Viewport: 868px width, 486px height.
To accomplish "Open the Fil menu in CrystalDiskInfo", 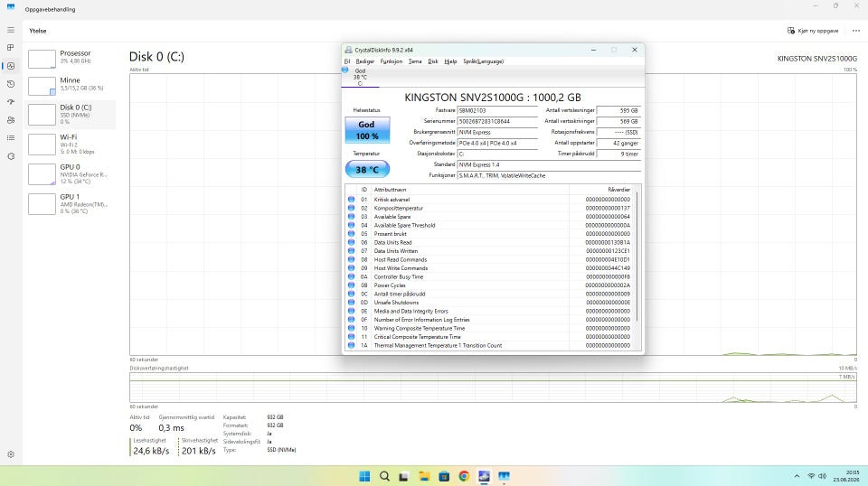I will click(x=347, y=61).
